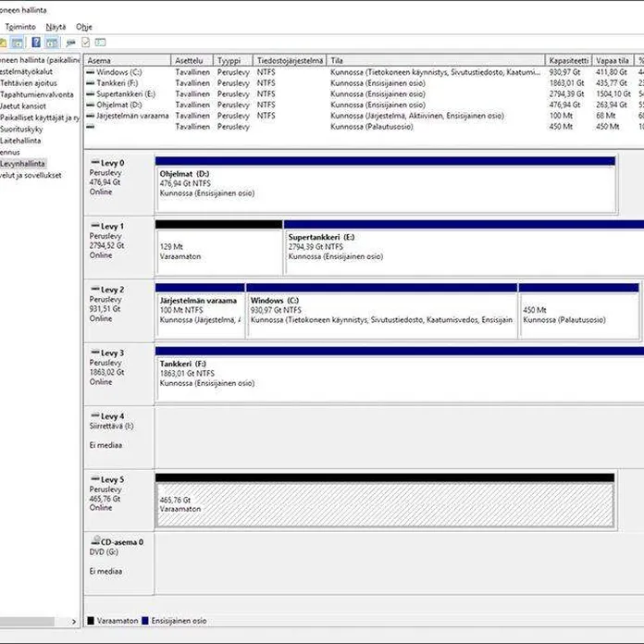Screen dimensions: 644x644
Task: Click the CD-asema 0 disc drive icon
Action: [x=94, y=541]
